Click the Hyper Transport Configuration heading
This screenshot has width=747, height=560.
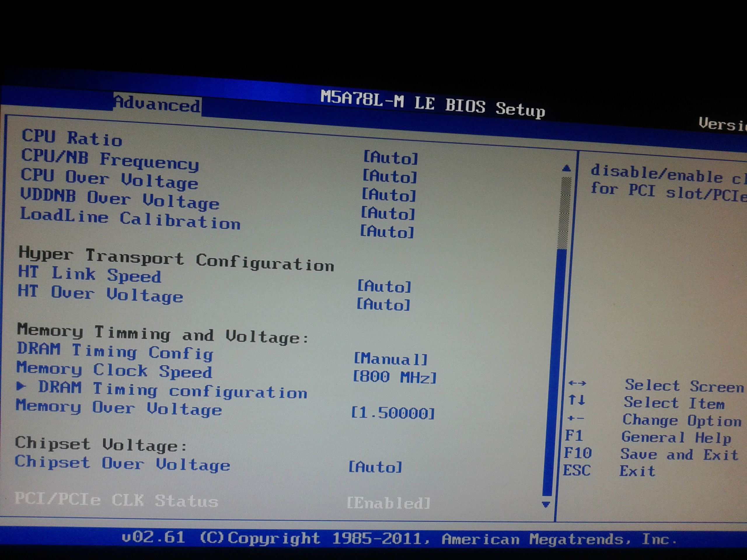click(x=176, y=259)
